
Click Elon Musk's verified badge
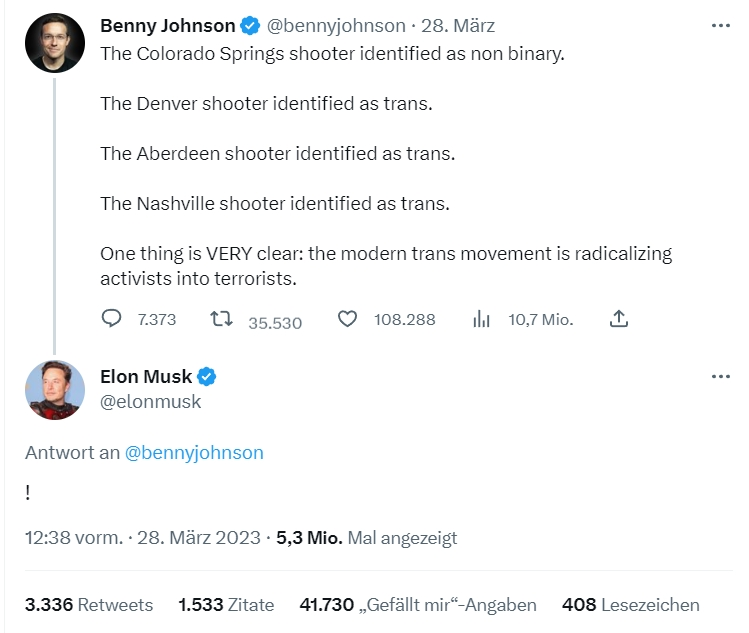coord(207,377)
